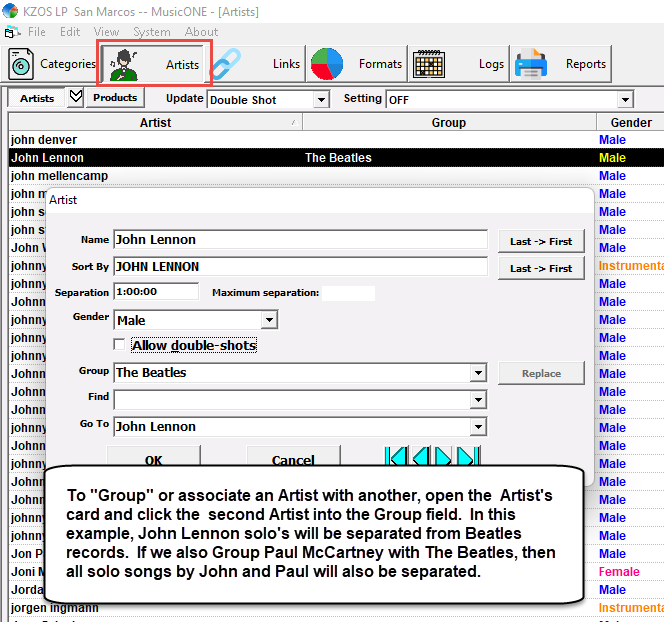Open the Update Double Shot dropdown
The height and width of the screenshot is (622, 664).
click(321, 100)
